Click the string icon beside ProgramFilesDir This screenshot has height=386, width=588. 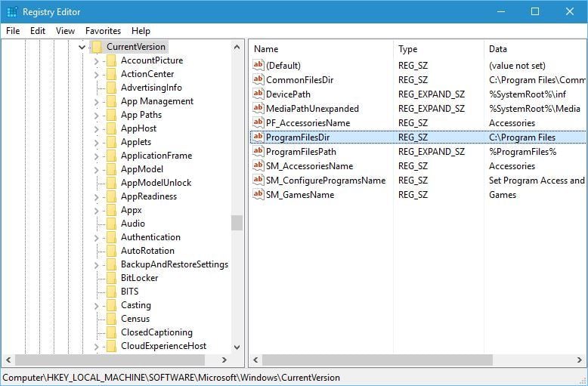(258, 137)
